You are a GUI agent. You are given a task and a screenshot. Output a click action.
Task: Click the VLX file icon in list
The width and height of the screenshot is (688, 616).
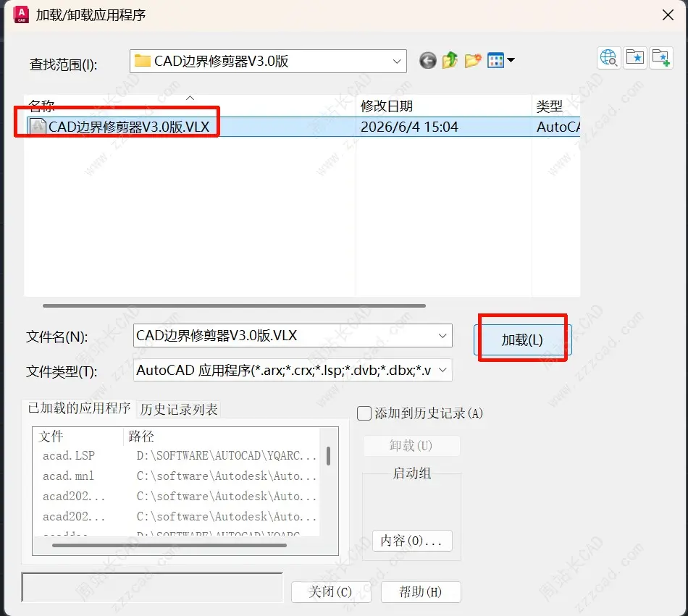point(38,126)
